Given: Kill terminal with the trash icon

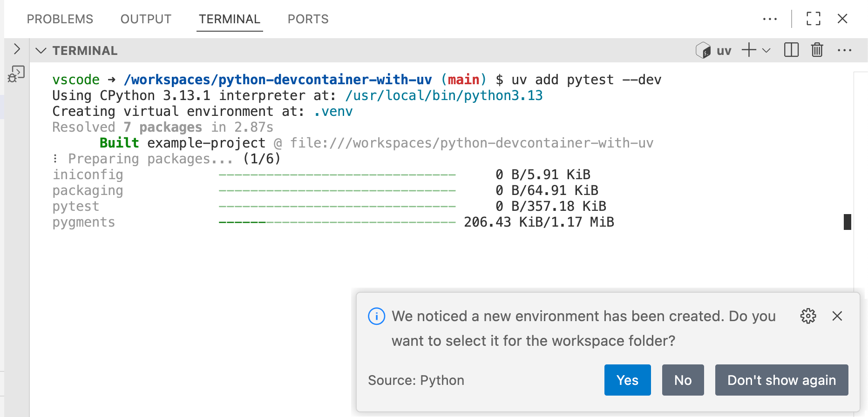Looking at the screenshot, I should pyautogui.click(x=817, y=50).
